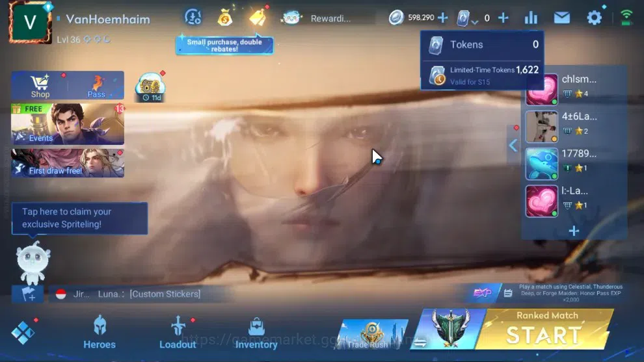Click the Lvl 36 level indicator
This screenshot has width=644, height=362.
point(68,40)
